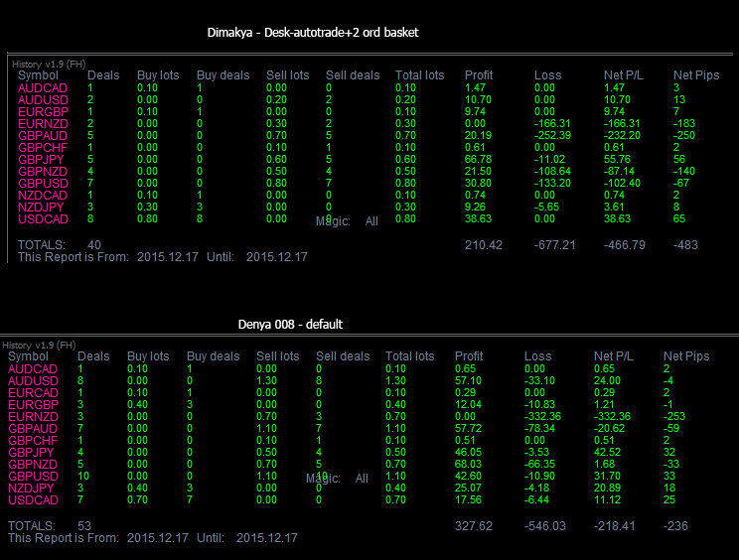Viewport: 739px width, 560px height.
Task: Click GBPUSD loss value -133.20
Action: click(552, 184)
